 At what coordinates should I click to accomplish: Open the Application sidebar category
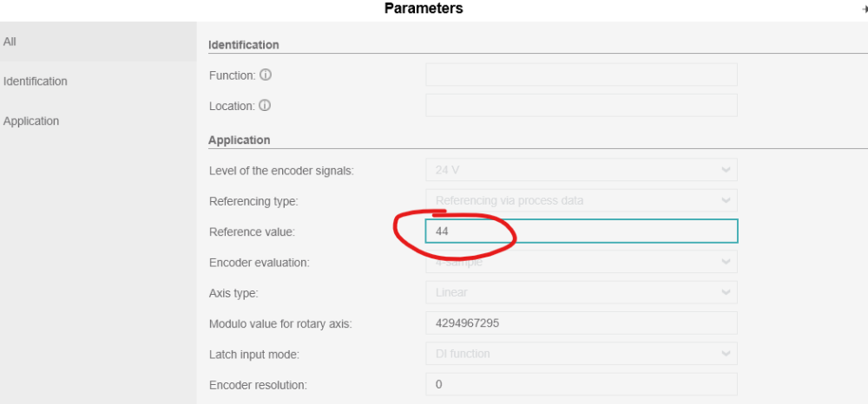tap(31, 121)
